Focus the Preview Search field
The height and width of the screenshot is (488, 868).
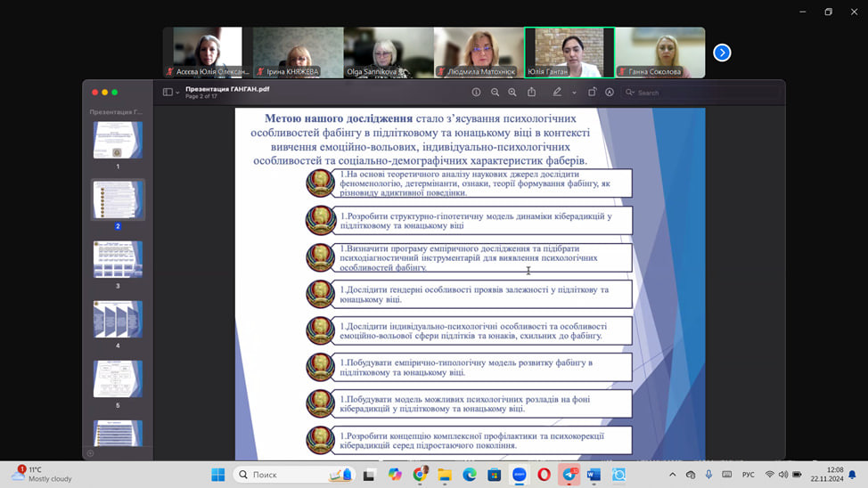[x=700, y=93]
